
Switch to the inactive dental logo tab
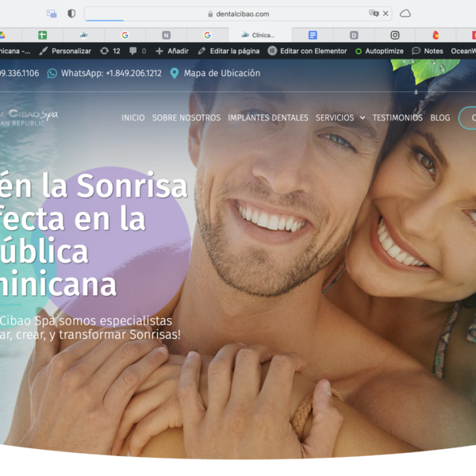[83, 35]
